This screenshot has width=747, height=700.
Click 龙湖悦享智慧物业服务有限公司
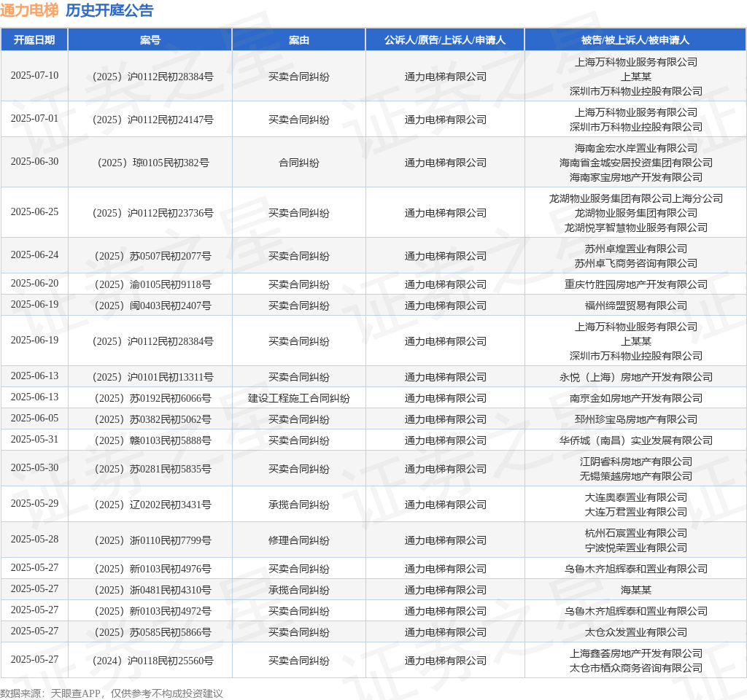[x=635, y=227]
